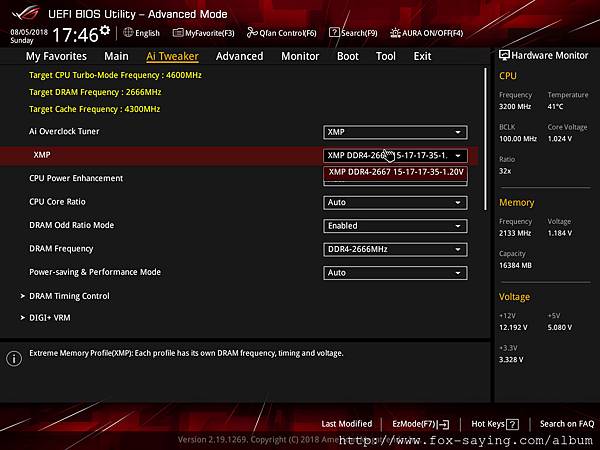Open XMP profile dropdown
Viewport: 600px width, 450px height.
pos(395,155)
